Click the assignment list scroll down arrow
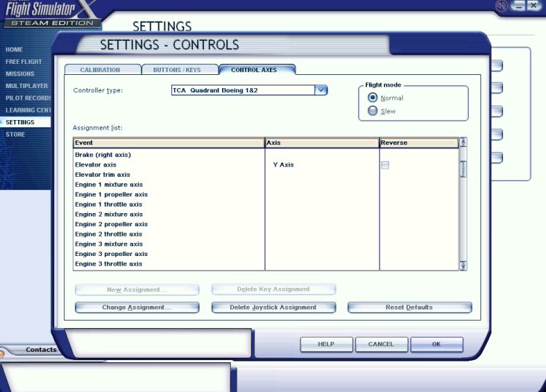This screenshot has width=546, height=392. click(463, 266)
